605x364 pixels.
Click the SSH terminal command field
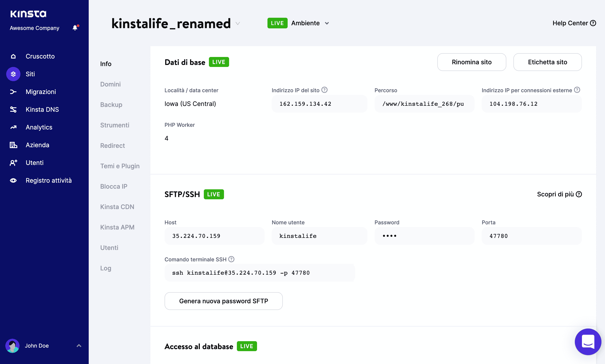click(x=260, y=273)
